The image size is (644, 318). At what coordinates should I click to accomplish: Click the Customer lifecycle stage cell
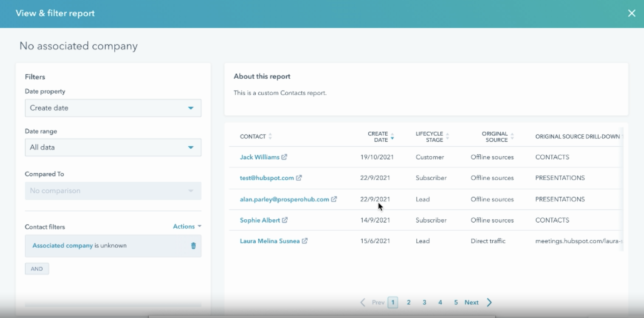tap(430, 157)
